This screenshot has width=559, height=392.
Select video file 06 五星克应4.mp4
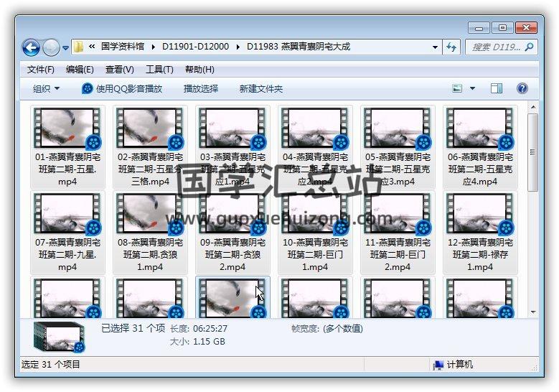[480, 147]
